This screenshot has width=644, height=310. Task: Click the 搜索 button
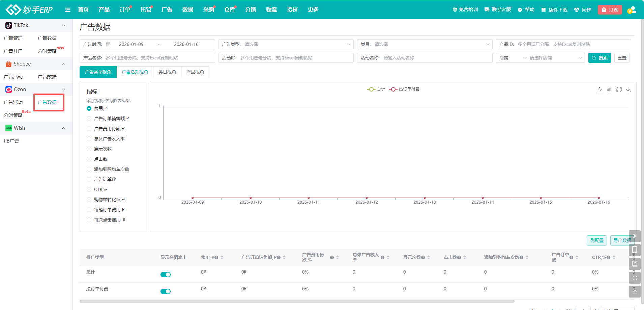click(599, 58)
